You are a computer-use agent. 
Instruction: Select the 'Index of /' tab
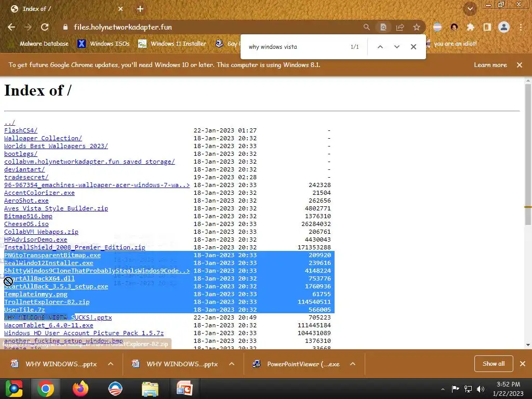coord(66,9)
